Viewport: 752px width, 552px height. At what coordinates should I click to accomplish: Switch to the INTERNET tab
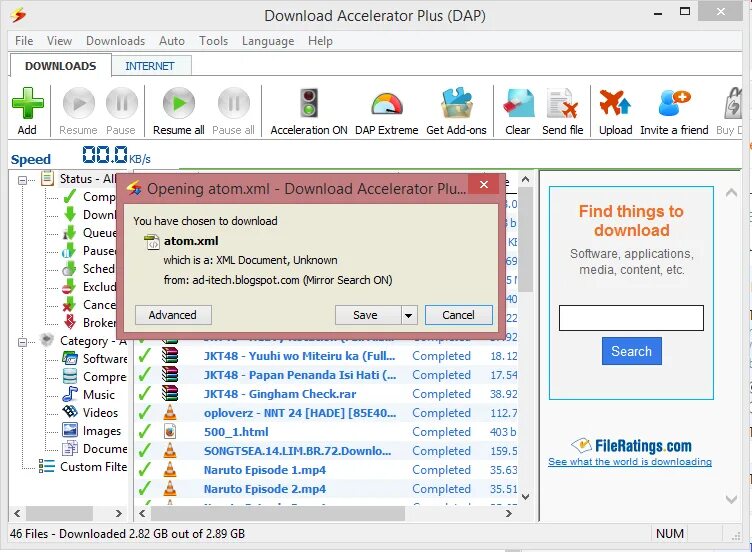pos(150,66)
